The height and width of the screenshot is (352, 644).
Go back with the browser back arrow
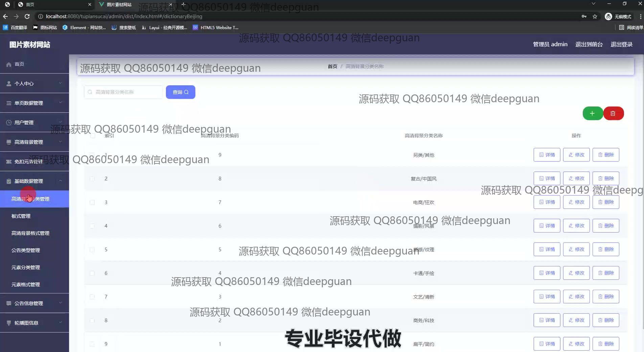click(x=5, y=16)
